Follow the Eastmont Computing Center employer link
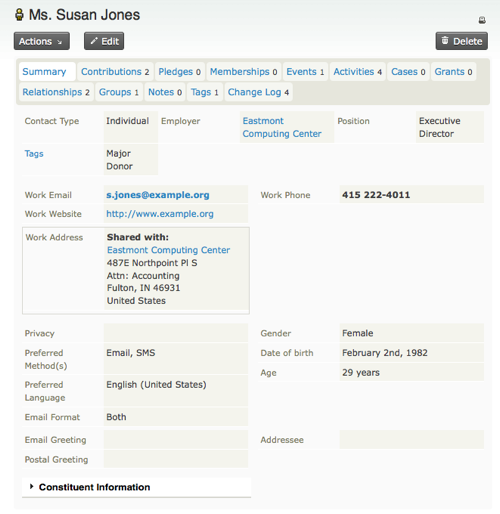The width and height of the screenshot is (500, 514). 282,127
